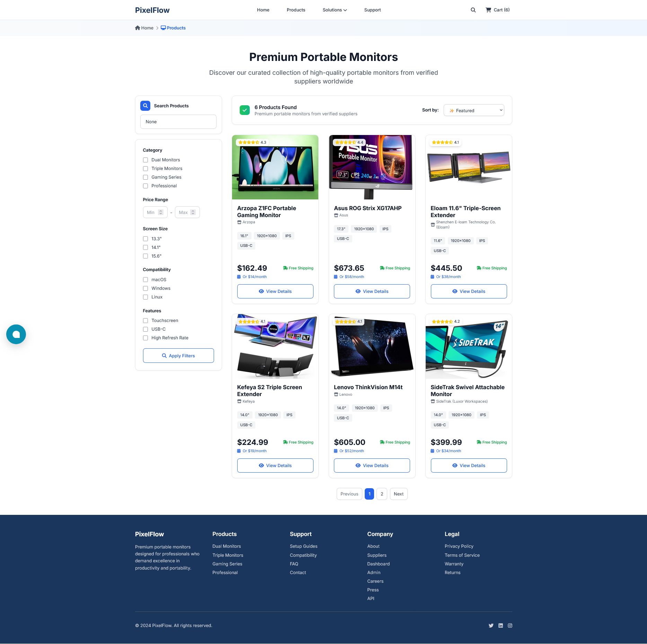Click the Apply Filters button
647x644 pixels.
[178, 356]
